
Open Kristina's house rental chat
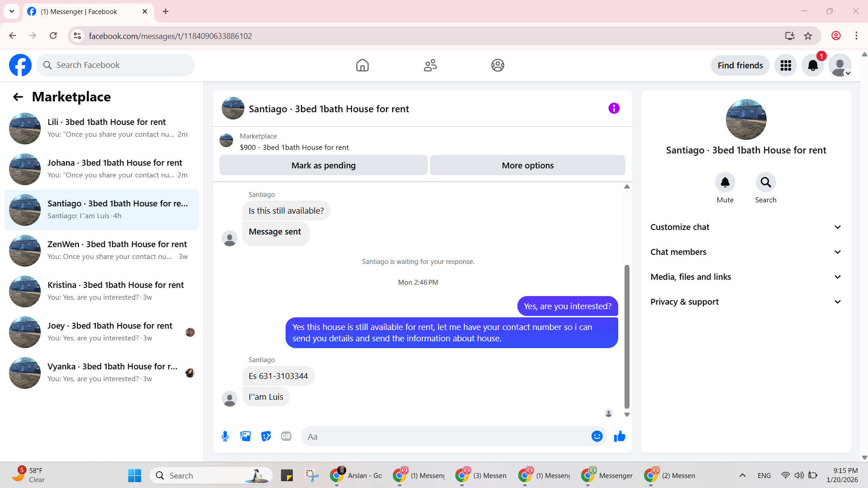[x=102, y=292]
